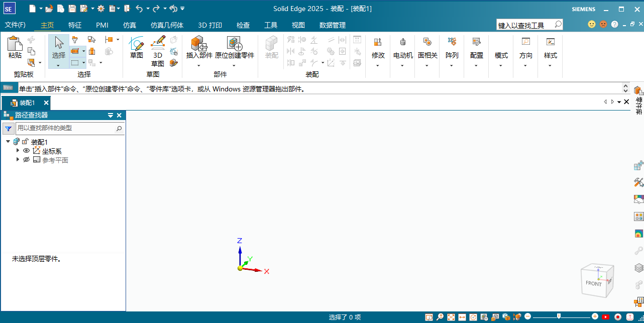644x323 pixels.
Task: Switch to the PMI ribbon tab
Action: pos(102,25)
